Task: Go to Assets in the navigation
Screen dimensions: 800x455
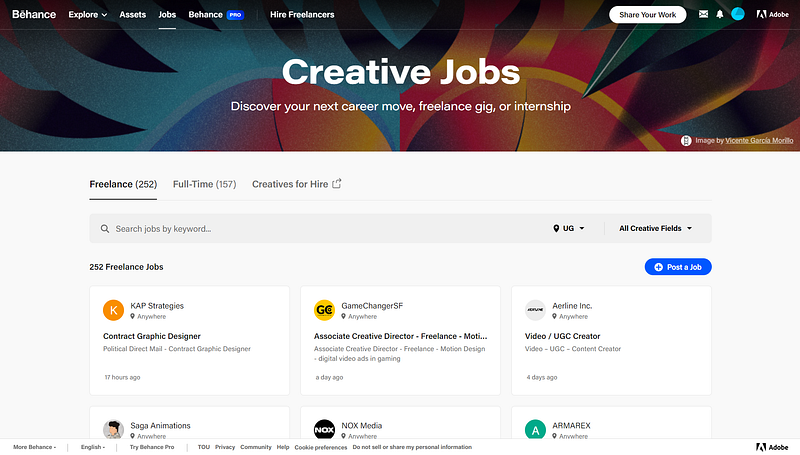Action: (133, 15)
